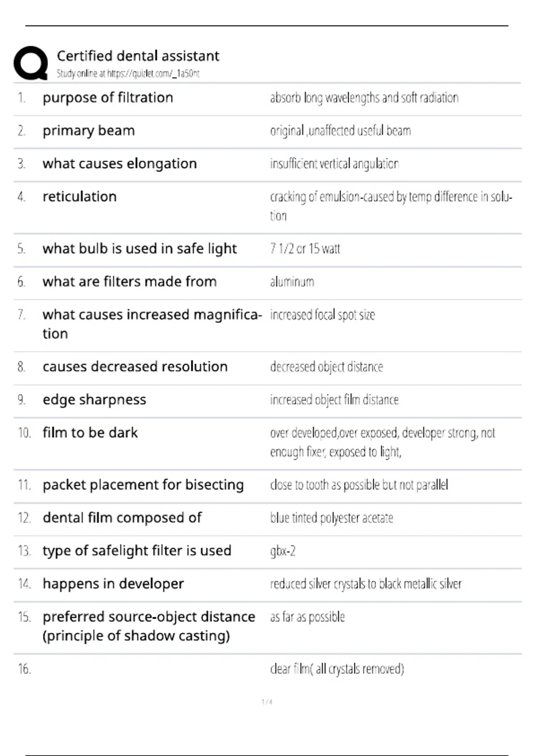
Task: Click the 'as far as possible' definition
Action: click(x=307, y=617)
